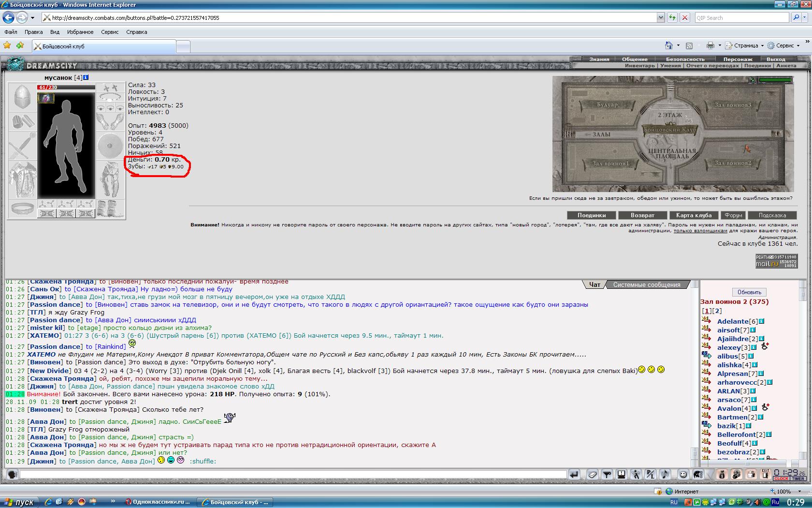
Task: Click the potion effect icon on character
Action: point(46,98)
